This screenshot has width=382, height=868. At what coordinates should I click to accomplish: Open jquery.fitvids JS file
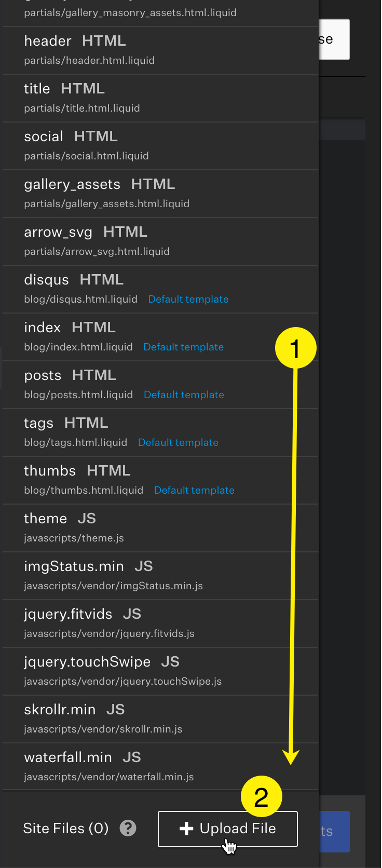160,623
